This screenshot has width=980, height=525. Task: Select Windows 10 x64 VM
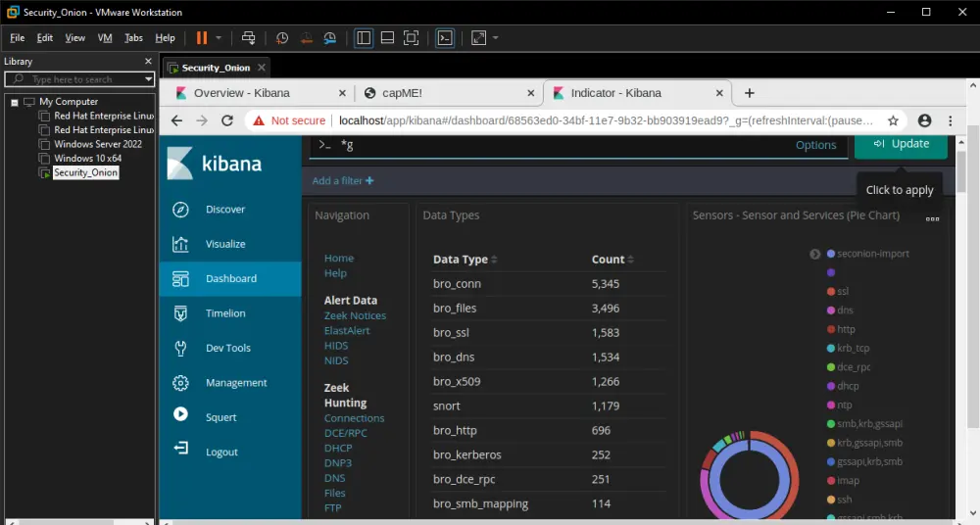87,159
